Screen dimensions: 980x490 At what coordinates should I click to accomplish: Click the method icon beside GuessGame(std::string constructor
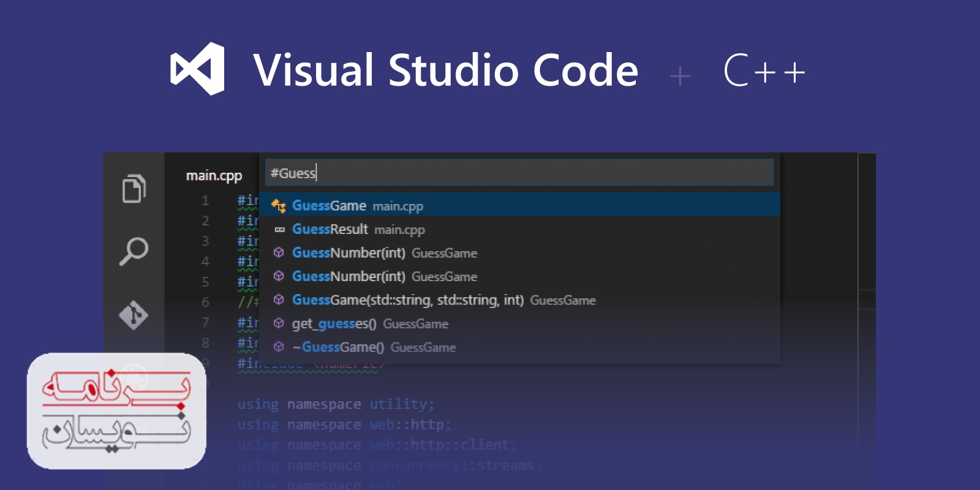click(x=279, y=300)
